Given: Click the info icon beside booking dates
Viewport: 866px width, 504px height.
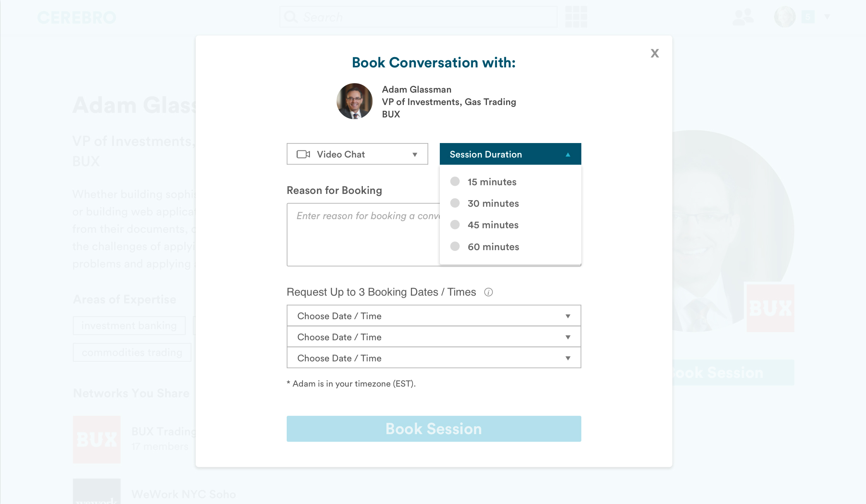Looking at the screenshot, I should tap(489, 292).
